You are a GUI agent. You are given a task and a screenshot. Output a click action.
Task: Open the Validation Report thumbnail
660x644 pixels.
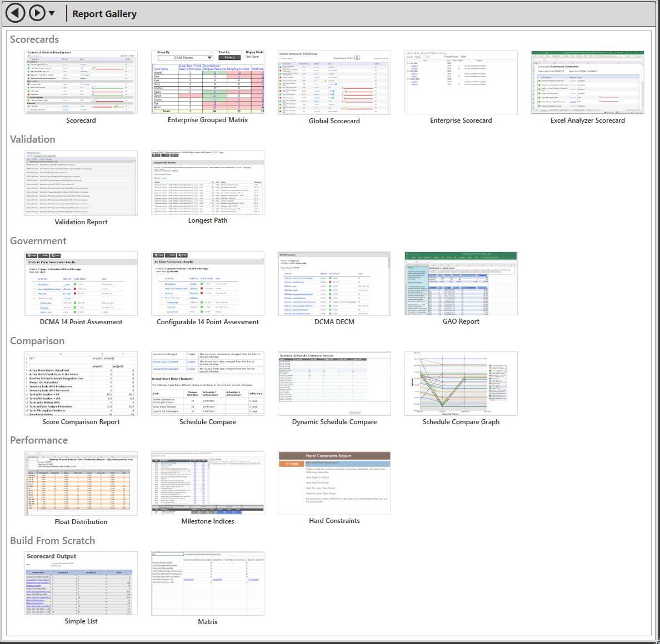click(81, 183)
